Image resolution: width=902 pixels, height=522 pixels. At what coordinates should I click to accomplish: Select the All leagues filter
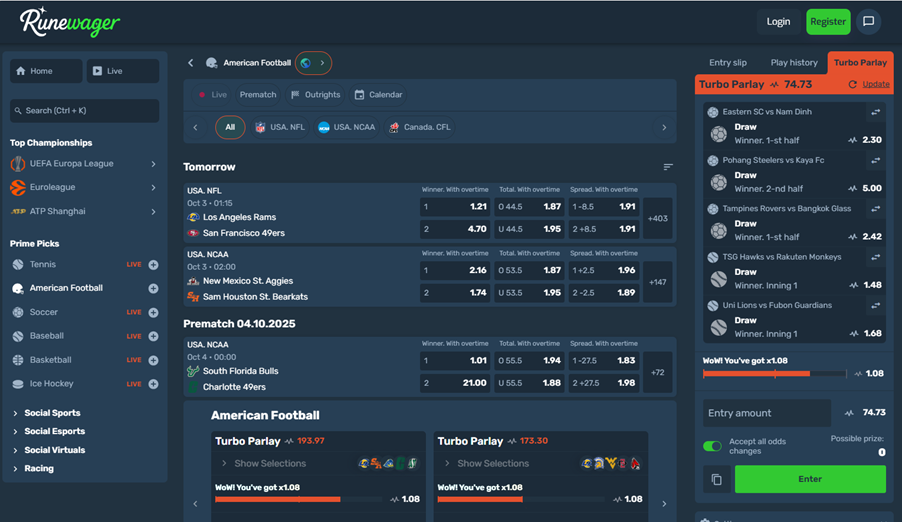[x=230, y=127]
